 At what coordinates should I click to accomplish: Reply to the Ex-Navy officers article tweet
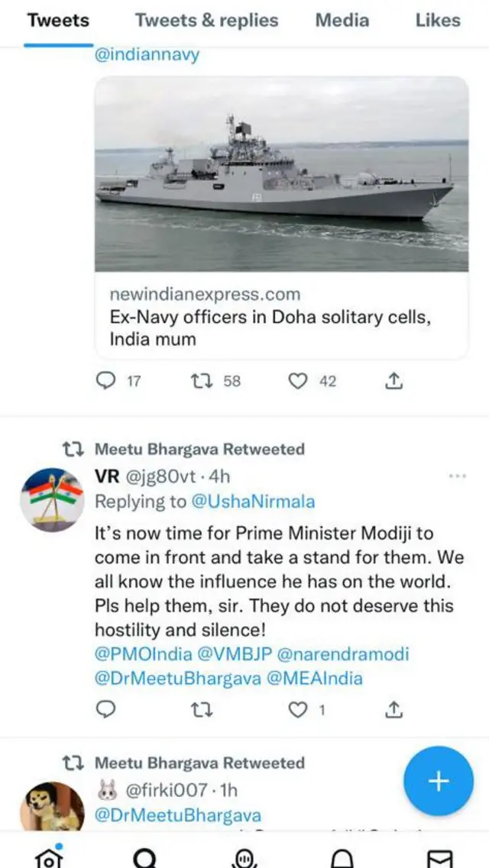pyautogui.click(x=106, y=380)
